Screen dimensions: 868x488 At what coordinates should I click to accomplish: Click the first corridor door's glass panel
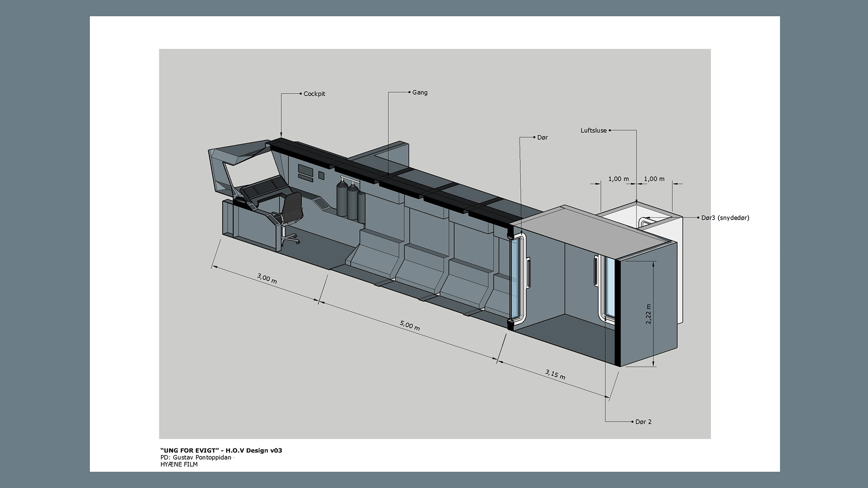(x=515, y=277)
